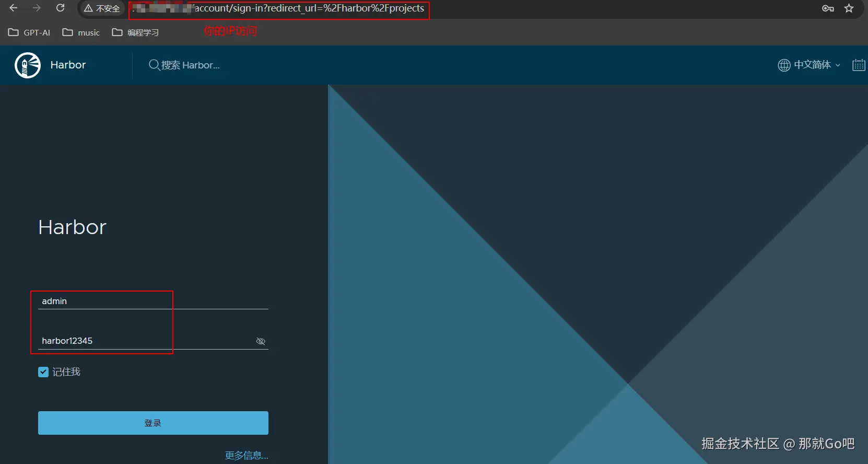Bookmark this page with the star icon

[x=849, y=8]
